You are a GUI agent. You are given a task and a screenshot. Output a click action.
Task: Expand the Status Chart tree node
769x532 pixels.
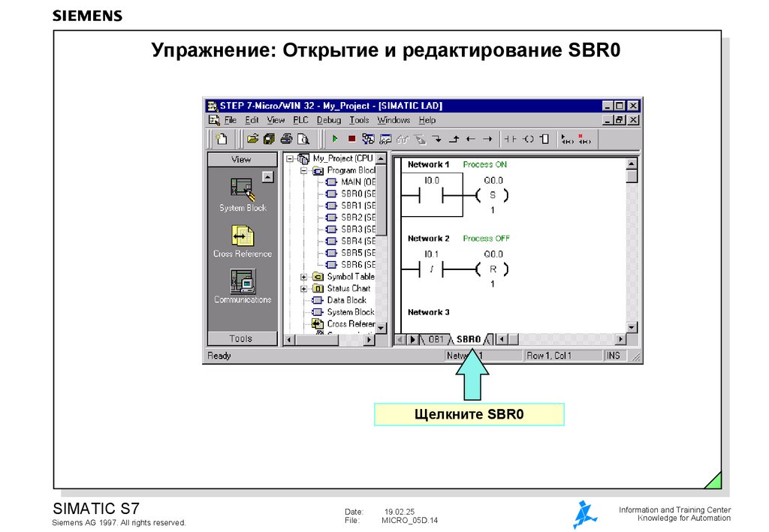pyautogui.click(x=303, y=289)
